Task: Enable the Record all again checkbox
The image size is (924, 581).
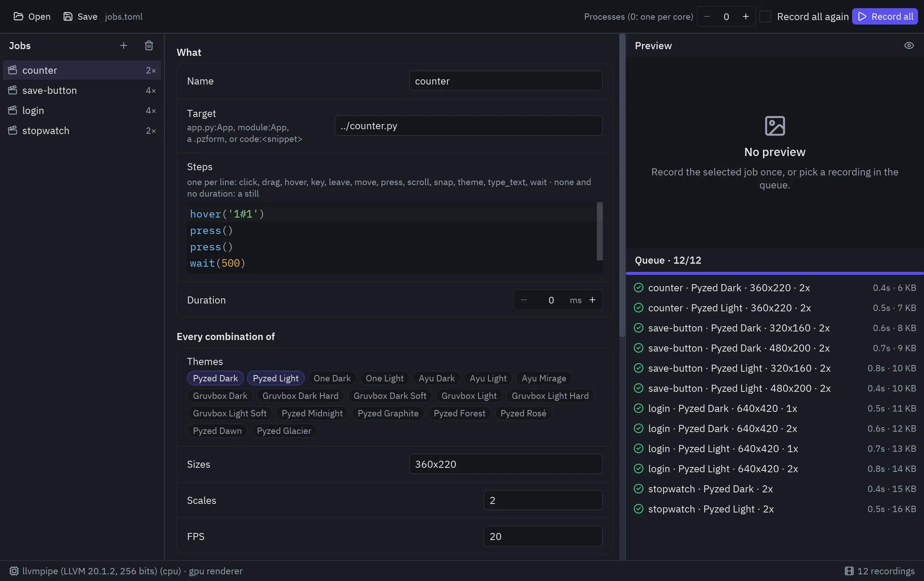Action: pyautogui.click(x=765, y=16)
